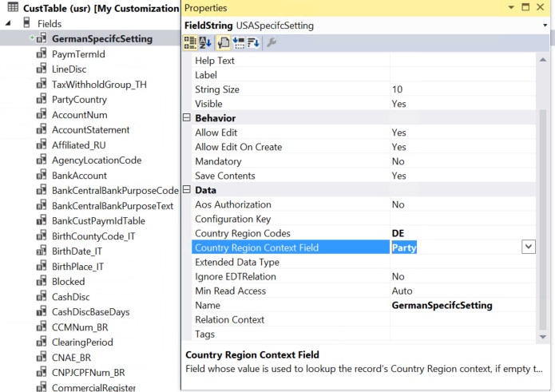
Task: Click the Categorized view icon in Properties
Action: [190, 42]
